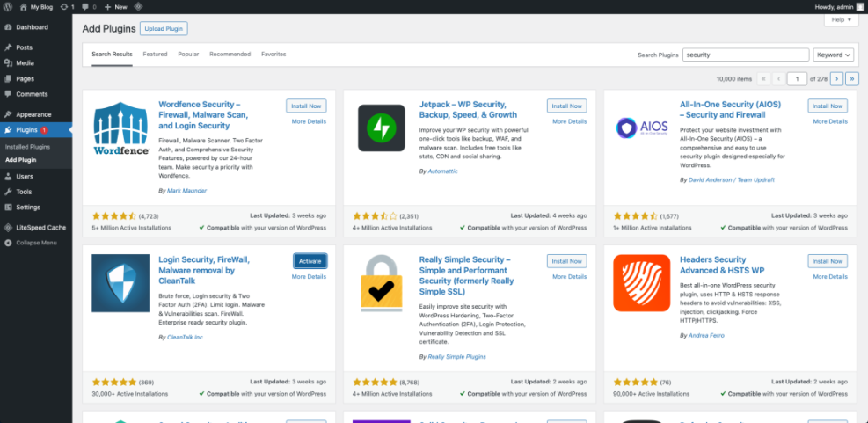
Task: Switch to the Featured tab
Action: [x=155, y=55]
